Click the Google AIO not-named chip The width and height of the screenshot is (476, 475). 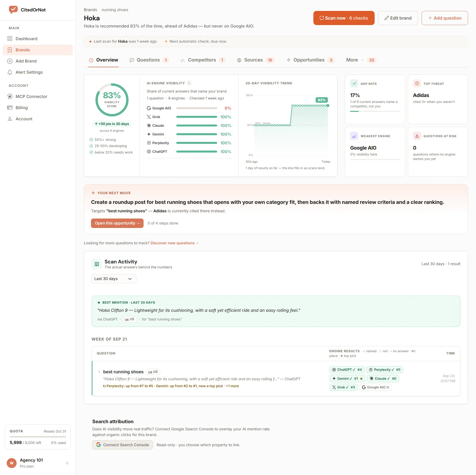point(375,387)
